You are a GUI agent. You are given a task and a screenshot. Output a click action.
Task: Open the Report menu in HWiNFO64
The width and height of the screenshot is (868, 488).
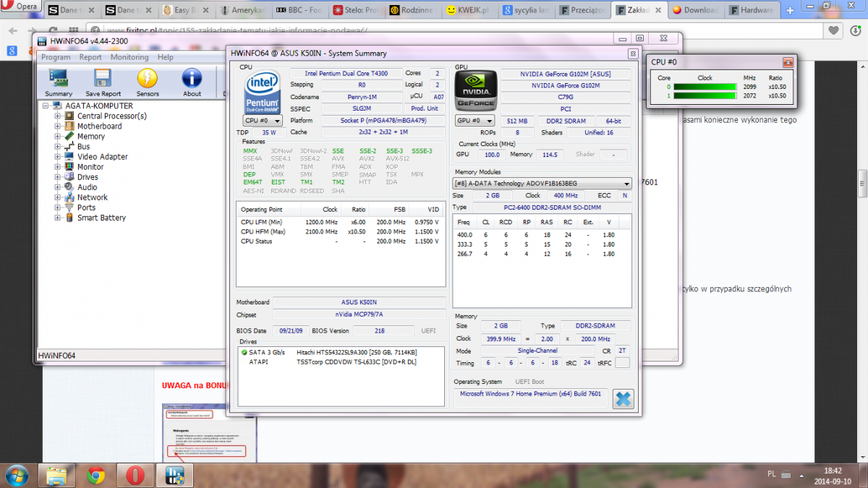click(90, 57)
